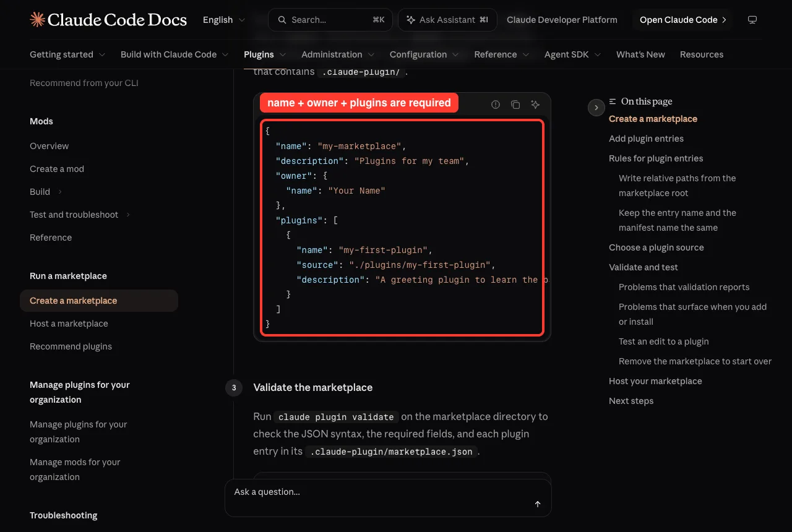Viewport: 792px width, 532px height.
Task: Expand the Build sidebar section
Action: pyautogui.click(x=46, y=192)
